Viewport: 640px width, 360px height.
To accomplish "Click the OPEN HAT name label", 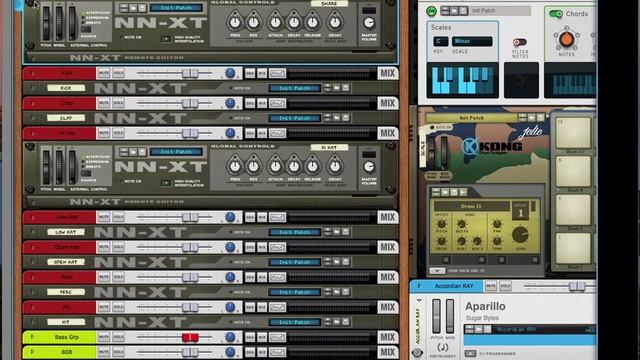I will point(66,262).
